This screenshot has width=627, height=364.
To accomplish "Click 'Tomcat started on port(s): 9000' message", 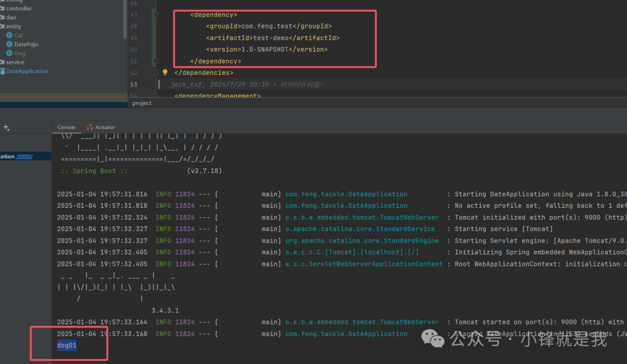I will 540,322.
